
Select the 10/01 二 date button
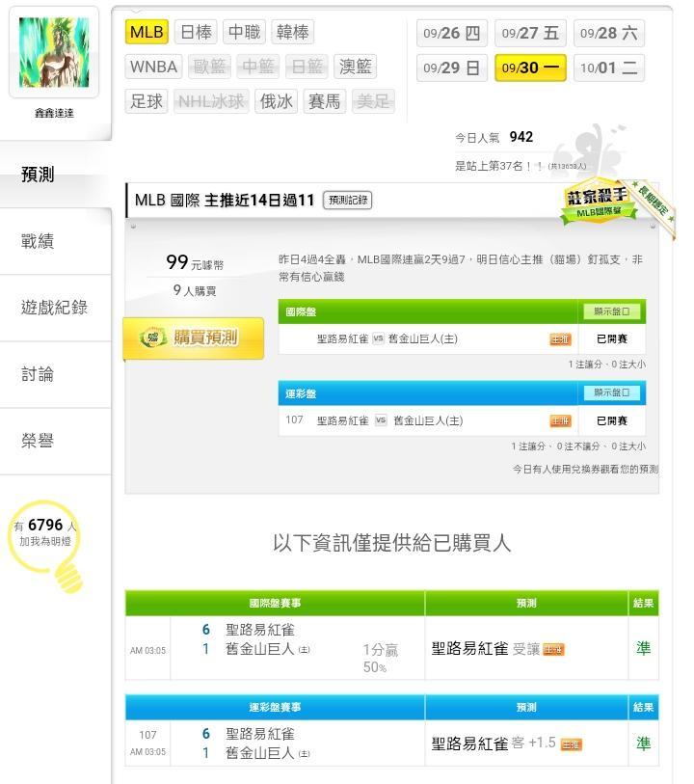608,68
